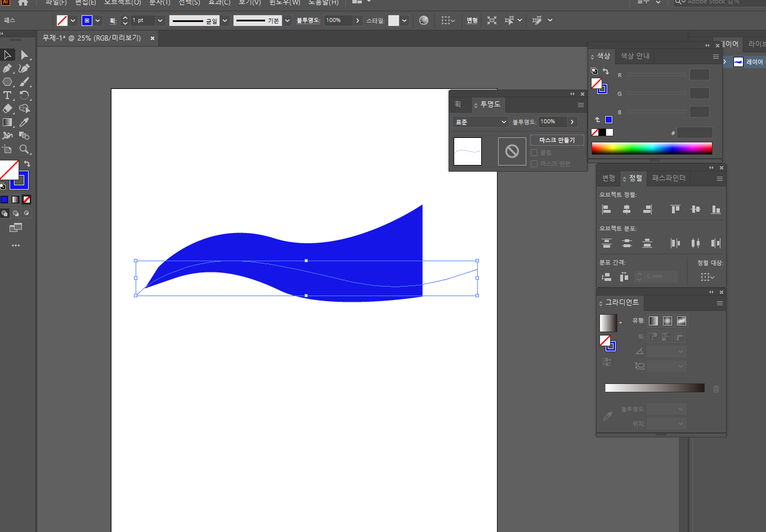
Task: Open 균일 variable width profile dropdown
Action: 225,20
